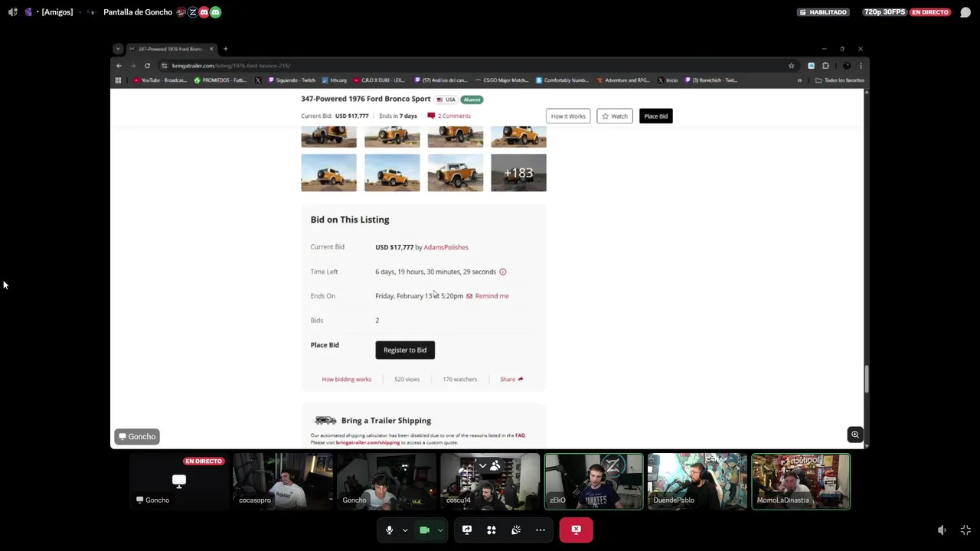Select coscu14 participant tile
The width and height of the screenshot is (980, 551).
(490, 481)
